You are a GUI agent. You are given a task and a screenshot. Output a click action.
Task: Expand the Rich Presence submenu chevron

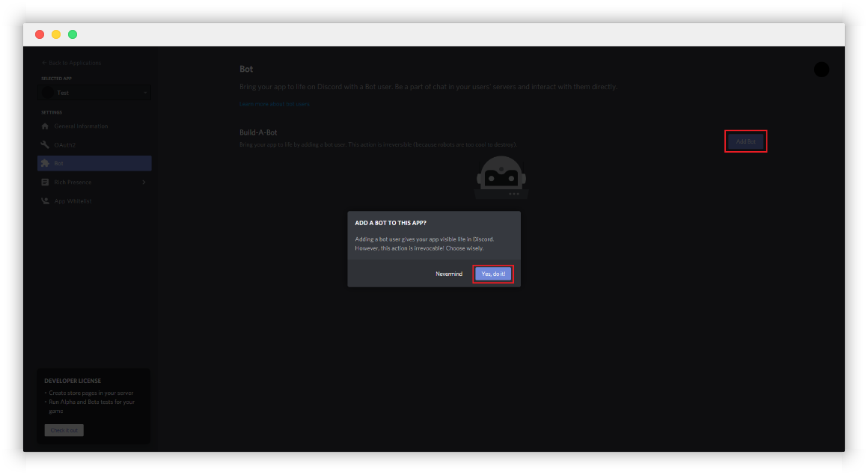click(x=144, y=182)
